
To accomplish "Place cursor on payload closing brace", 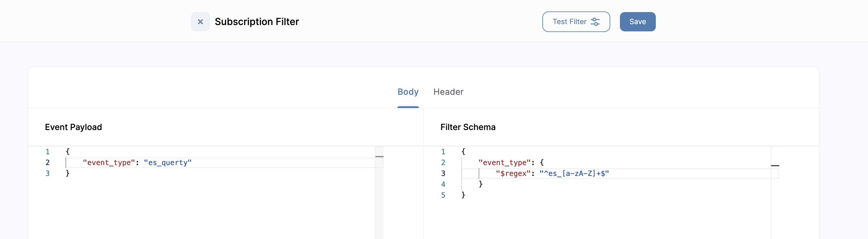I will 68,173.
